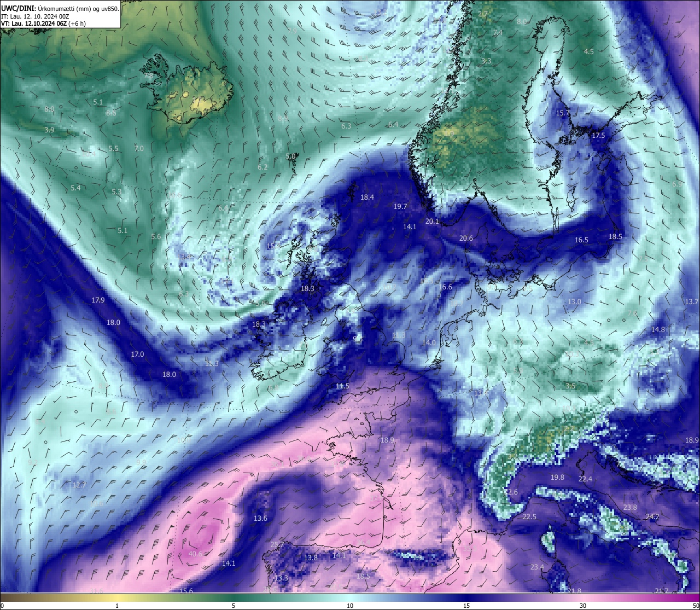Click the map value 18.4 in the North Sea
This screenshot has width=700, height=610.
click(367, 197)
